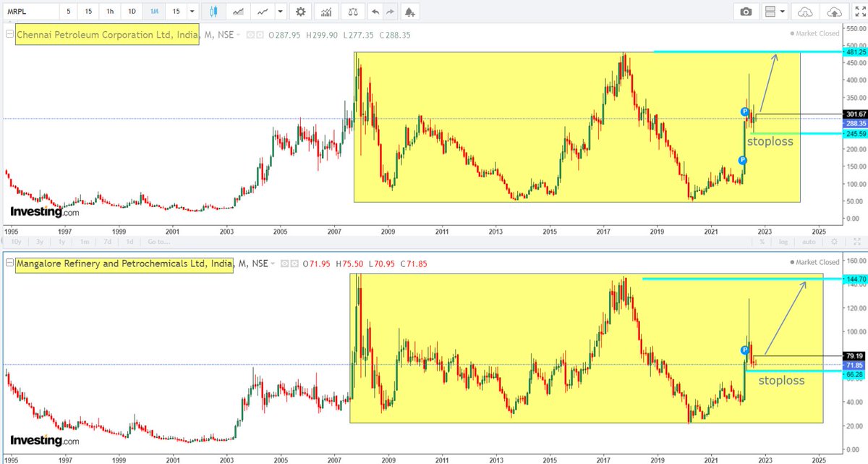This screenshot has height=464, width=868.
Task: Open the indicators menu
Action: [x=327, y=12]
